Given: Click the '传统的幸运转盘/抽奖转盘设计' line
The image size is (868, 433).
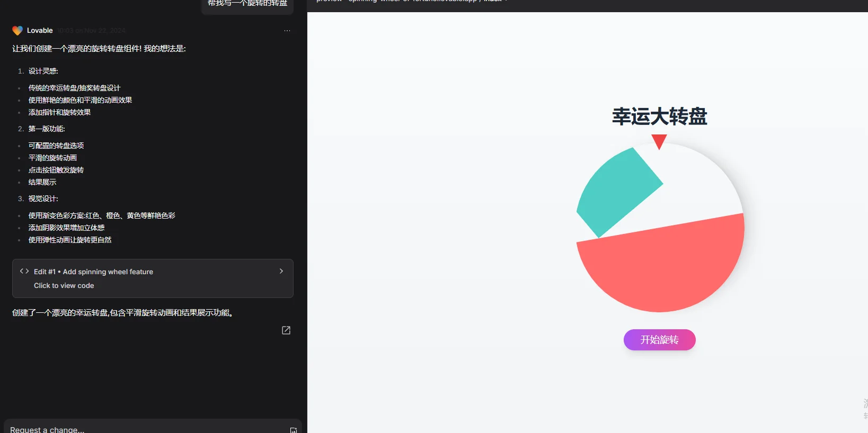Looking at the screenshot, I should (75, 88).
